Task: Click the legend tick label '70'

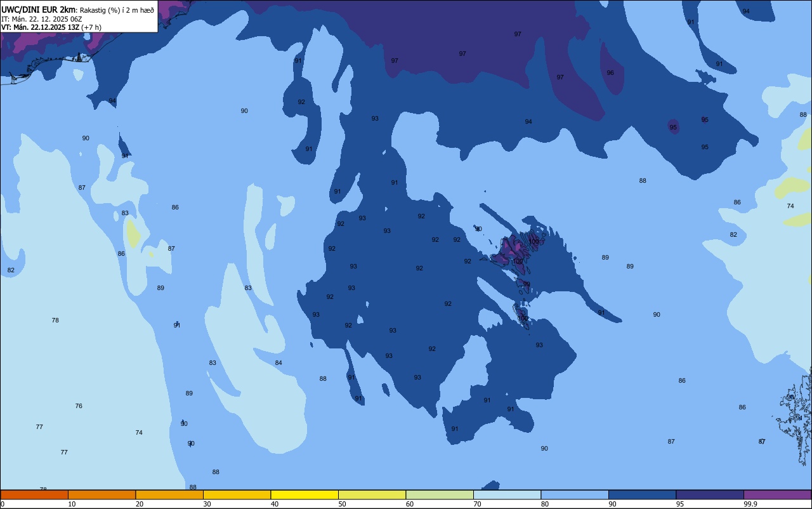Action: (478, 504)
